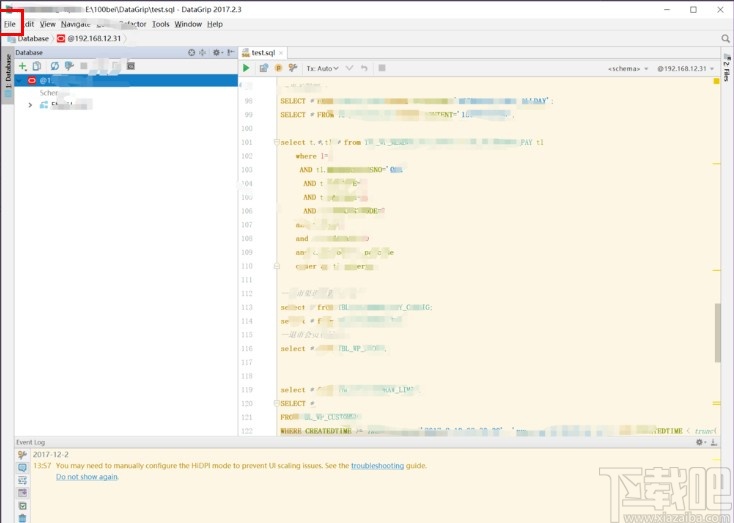Collapse the code fold marker at line 101
The image size is (734, 523).
[276, 142]
